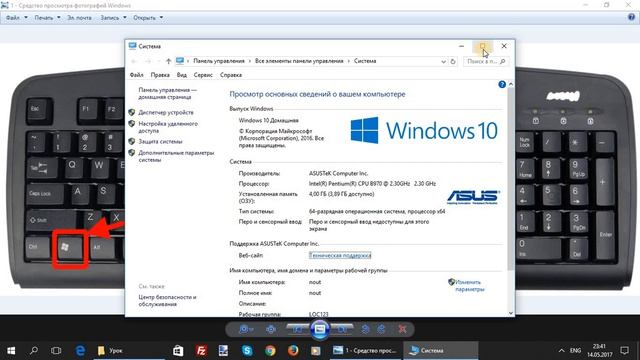Image resolution: width=640 pixels, height=360 pixels.
Task: Click Control Panel search field
Action: [x=486, y=62]
